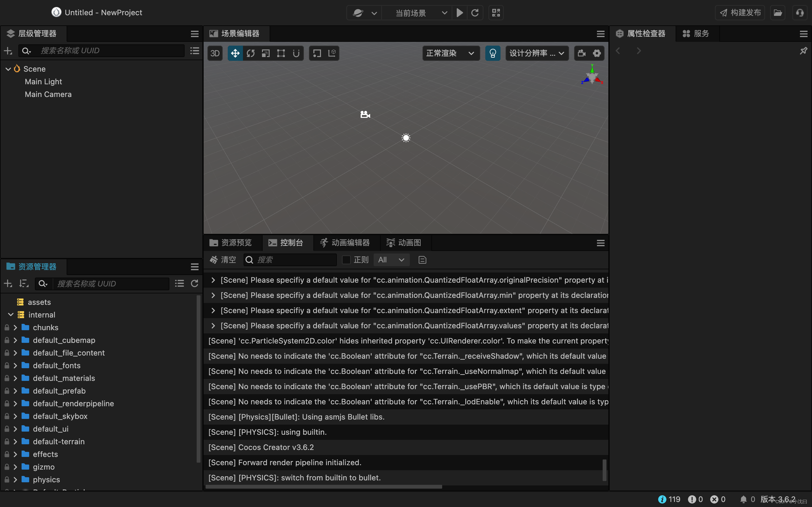Screen dimensions: 812x507
Task: Click the QR code preview icon
Action: 495,12
